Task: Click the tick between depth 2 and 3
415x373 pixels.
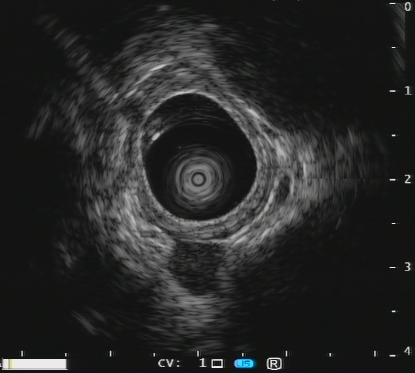Action: (394, 223)
